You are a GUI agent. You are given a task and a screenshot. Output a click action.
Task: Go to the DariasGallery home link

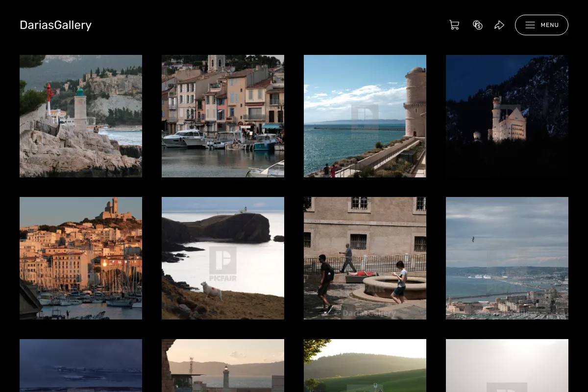coord(55,25)
